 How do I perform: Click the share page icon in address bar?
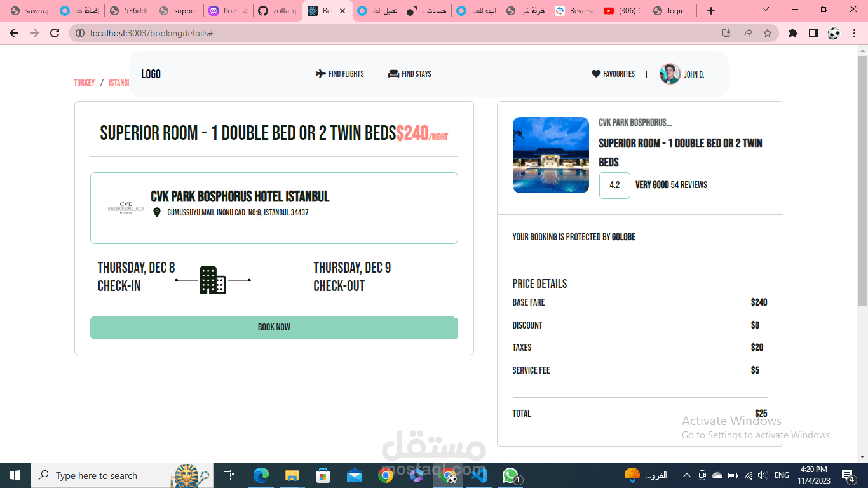[747, 33]
